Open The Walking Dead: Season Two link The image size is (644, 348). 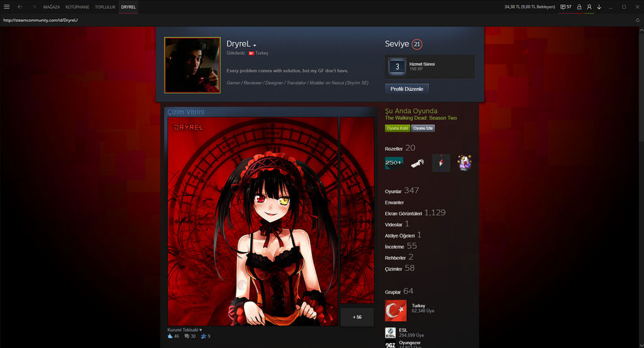(421, 118)
